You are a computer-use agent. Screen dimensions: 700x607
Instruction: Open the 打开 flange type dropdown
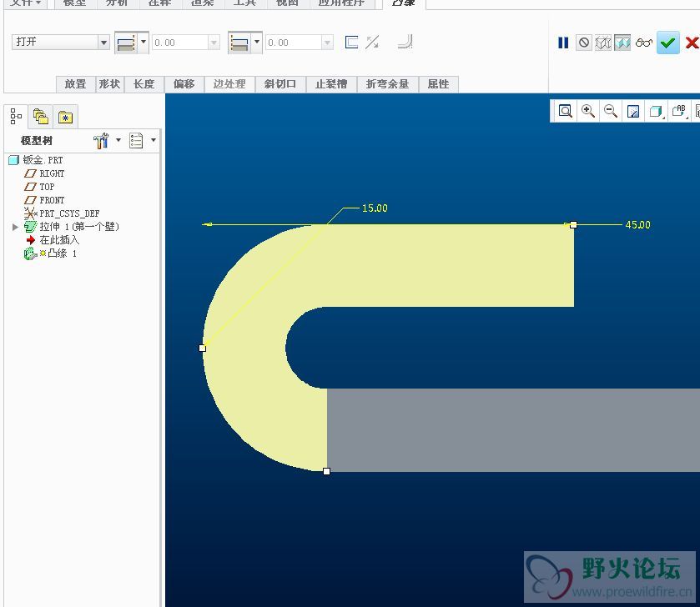pyautogui.click(x=103, y=42)
